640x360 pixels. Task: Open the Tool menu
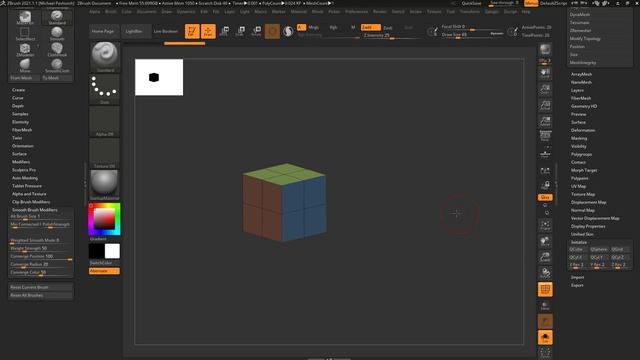click(450, 12)
